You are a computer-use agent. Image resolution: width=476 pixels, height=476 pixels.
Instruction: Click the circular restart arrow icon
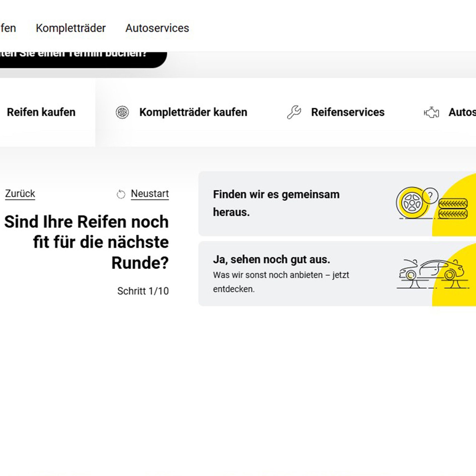[x=121, y=194]
